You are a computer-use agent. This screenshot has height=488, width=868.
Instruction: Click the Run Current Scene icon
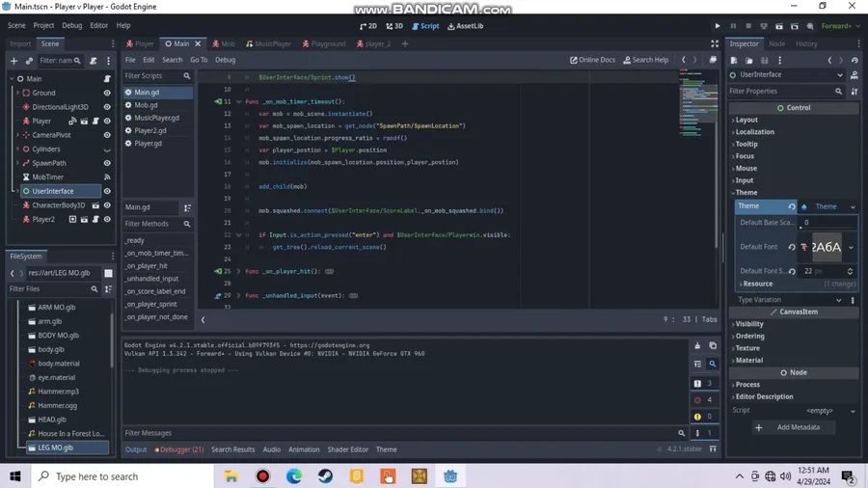tap(779, 26)
